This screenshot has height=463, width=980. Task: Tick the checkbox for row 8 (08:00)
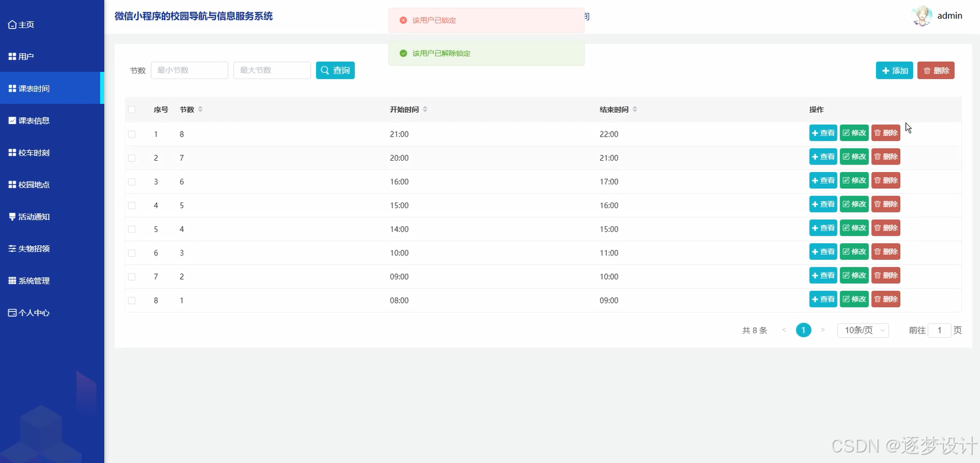[132, 300]
